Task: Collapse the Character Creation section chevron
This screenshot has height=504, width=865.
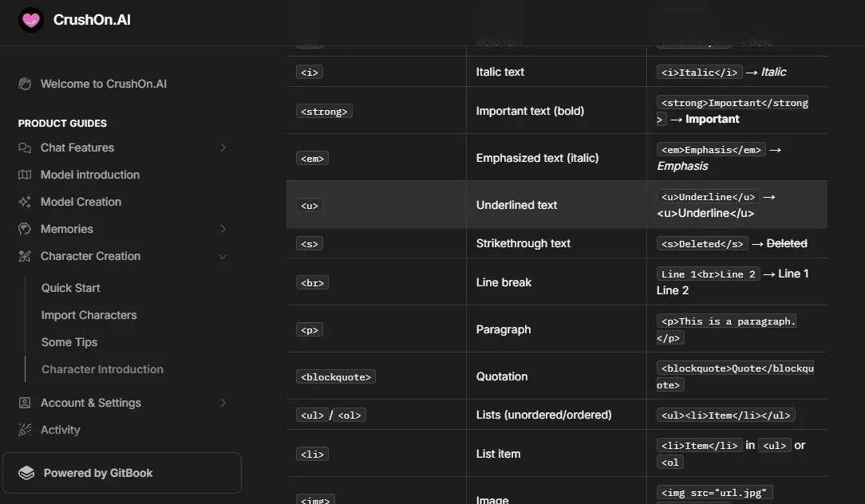Action: click(x=223, y=256)
